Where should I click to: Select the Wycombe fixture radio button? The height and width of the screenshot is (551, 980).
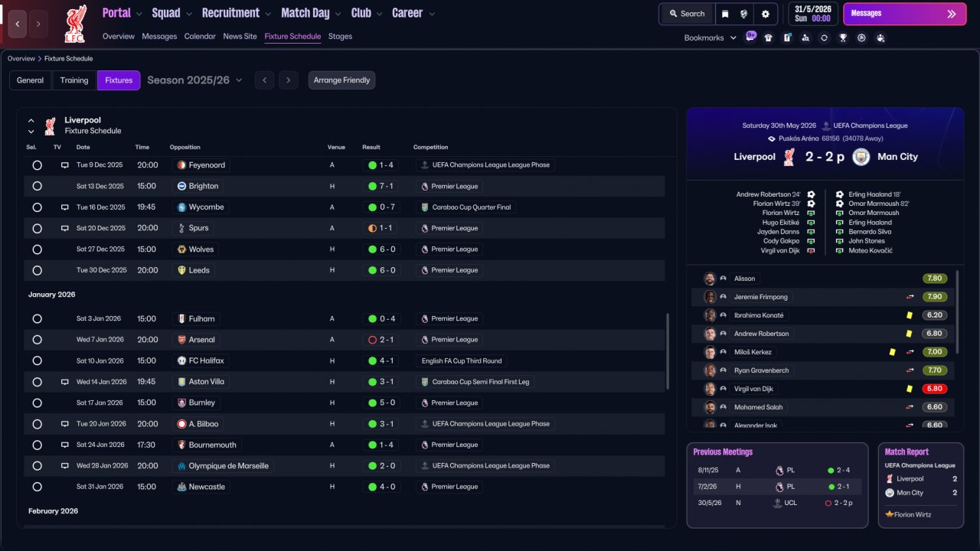[37, 207]
